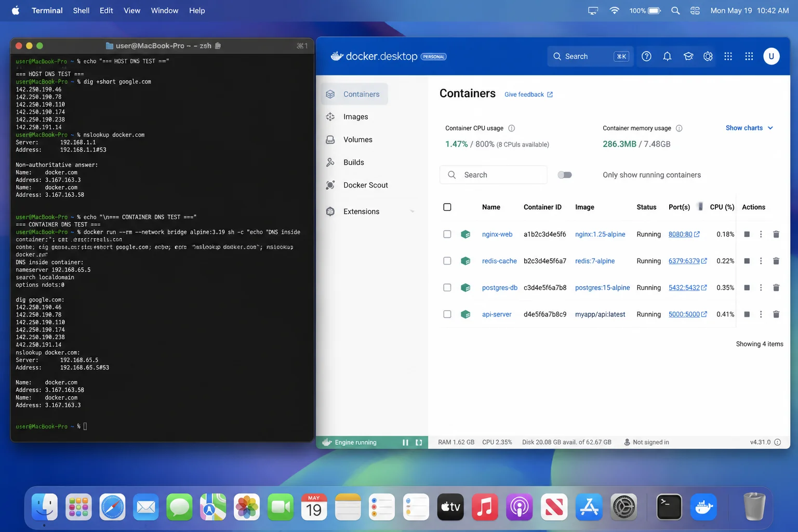
Task: Open Builds in Docker sidebar
Action: point(354,163)
